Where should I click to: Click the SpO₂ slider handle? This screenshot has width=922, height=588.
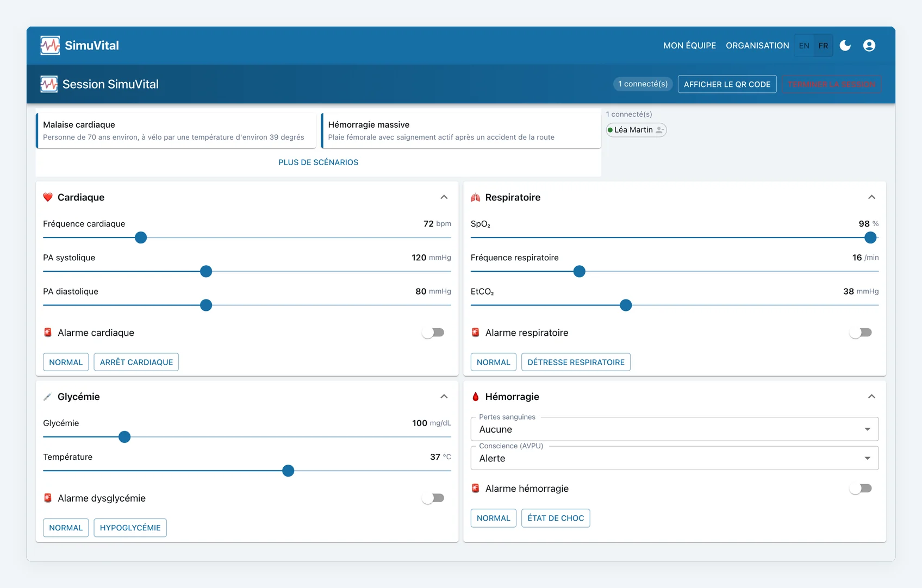click(x=870, y=237)
